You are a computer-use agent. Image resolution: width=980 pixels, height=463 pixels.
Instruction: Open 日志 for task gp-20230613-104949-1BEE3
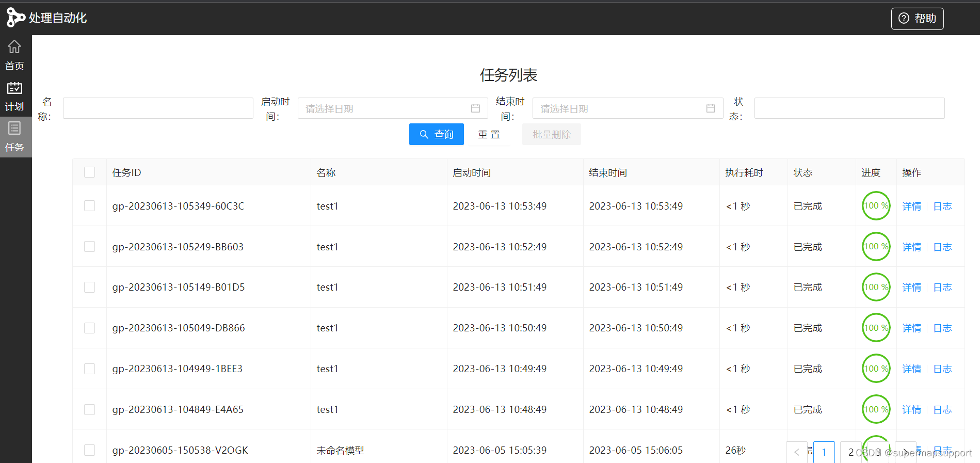(942, 369)
